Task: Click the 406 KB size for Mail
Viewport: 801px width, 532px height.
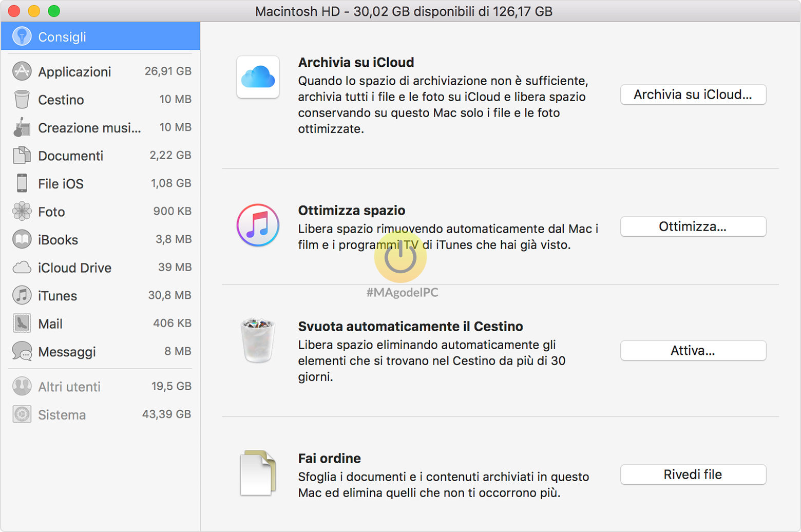Action: [x=172, y=324]
